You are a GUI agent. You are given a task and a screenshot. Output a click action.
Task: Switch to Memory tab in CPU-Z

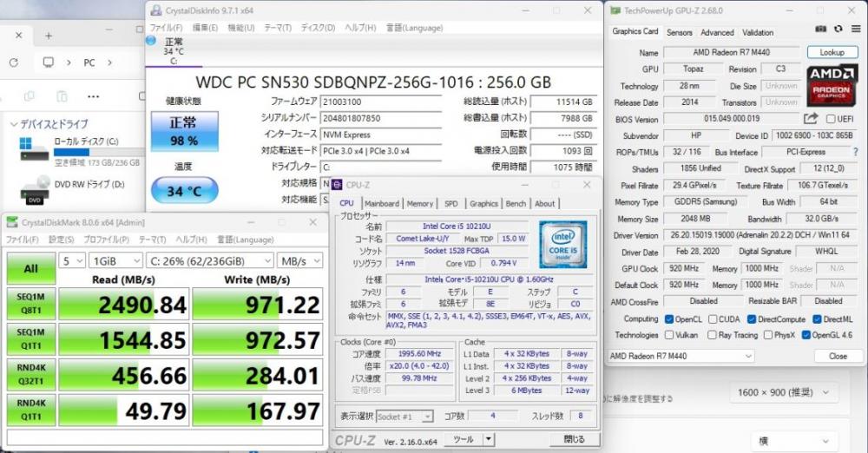coord(419,203)
